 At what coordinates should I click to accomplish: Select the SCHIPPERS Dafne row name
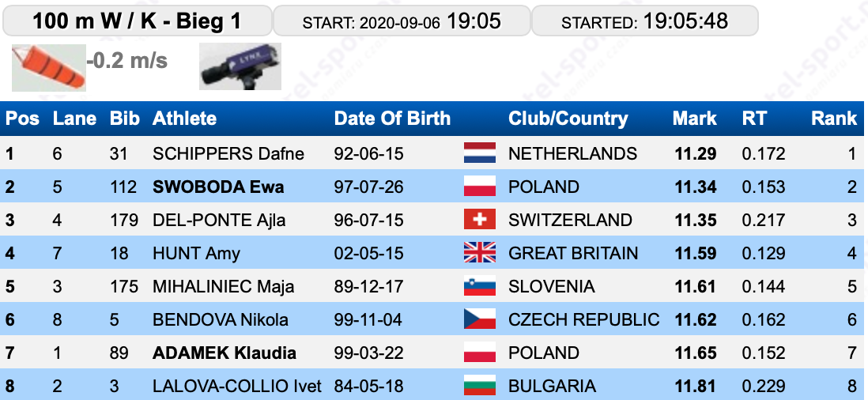[x=228, y=154]
